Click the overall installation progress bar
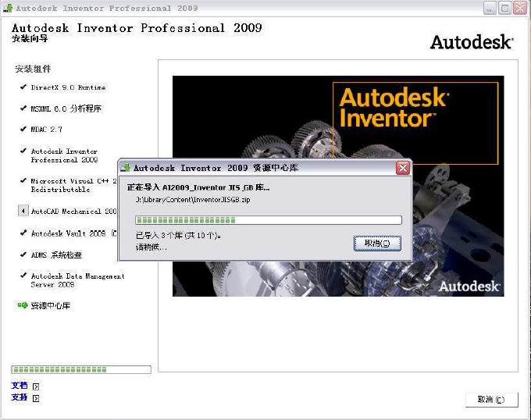The height and width of the screenshot is (420, 531). tap(81, 369)
